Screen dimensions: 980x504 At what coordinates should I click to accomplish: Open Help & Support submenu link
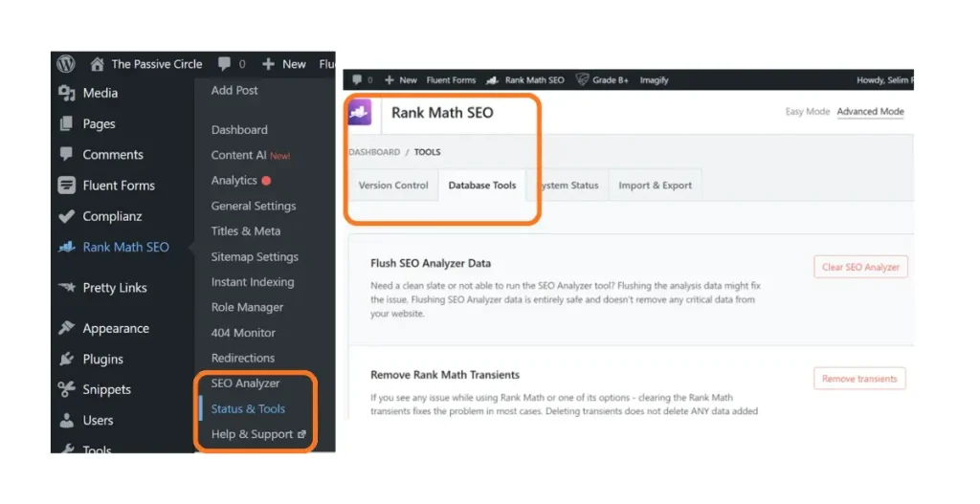252,434
